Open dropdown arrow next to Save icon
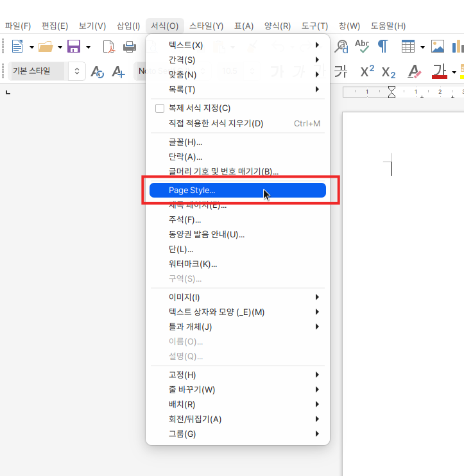464x476 pixels. [88, 47]
